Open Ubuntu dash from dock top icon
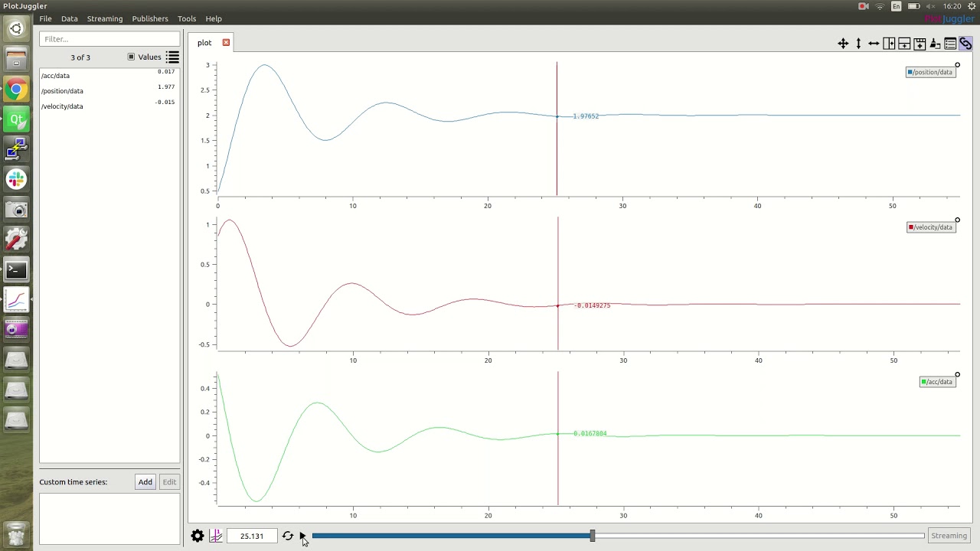 tap(16, 30)
